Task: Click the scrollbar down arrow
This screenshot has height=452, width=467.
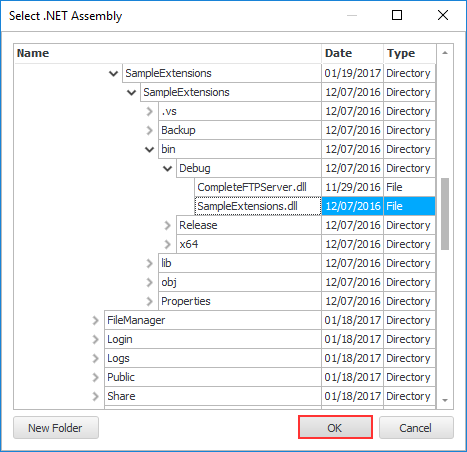Action: click(x=445, y=400)
